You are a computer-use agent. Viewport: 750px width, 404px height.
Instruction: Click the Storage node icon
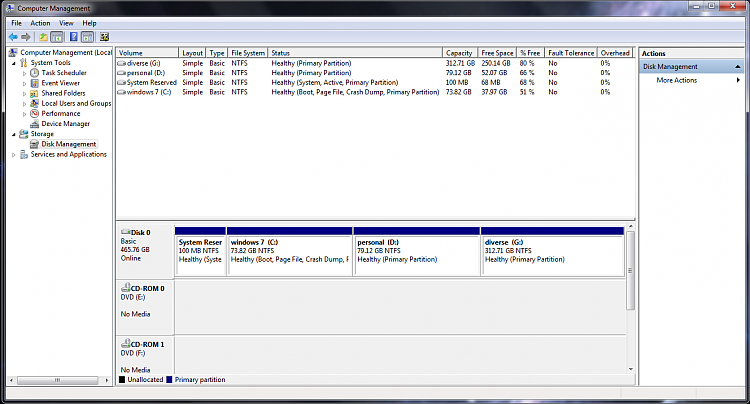click(23, 134)
